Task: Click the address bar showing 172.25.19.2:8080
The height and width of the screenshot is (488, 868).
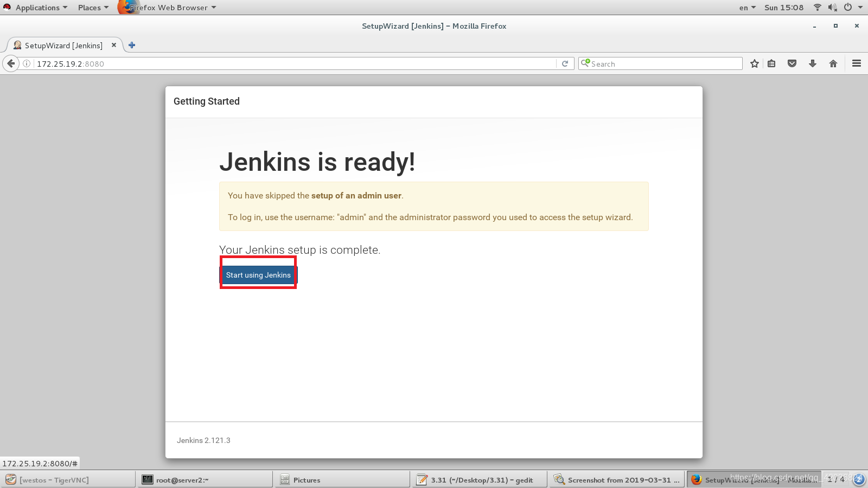Action: (296, 63)
